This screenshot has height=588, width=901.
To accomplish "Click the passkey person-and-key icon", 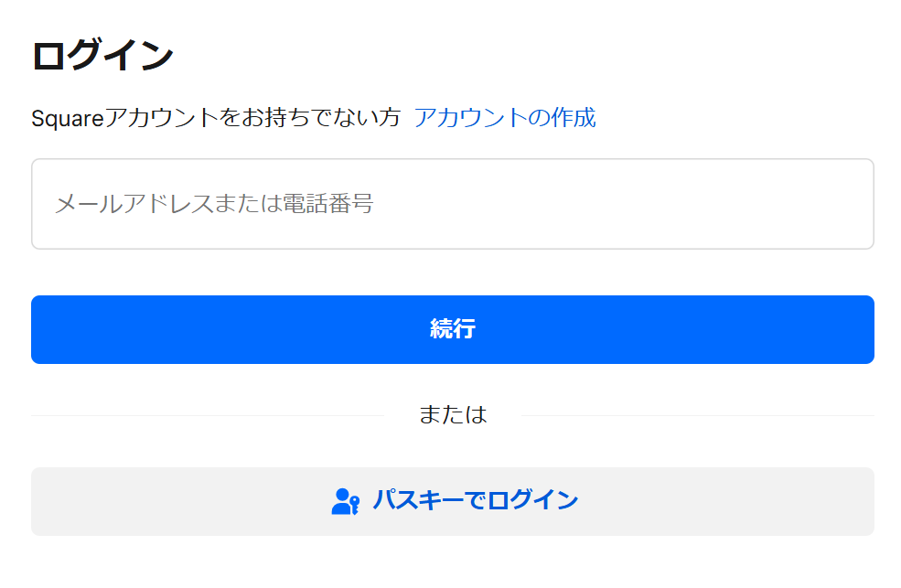I will pos(344,501).
